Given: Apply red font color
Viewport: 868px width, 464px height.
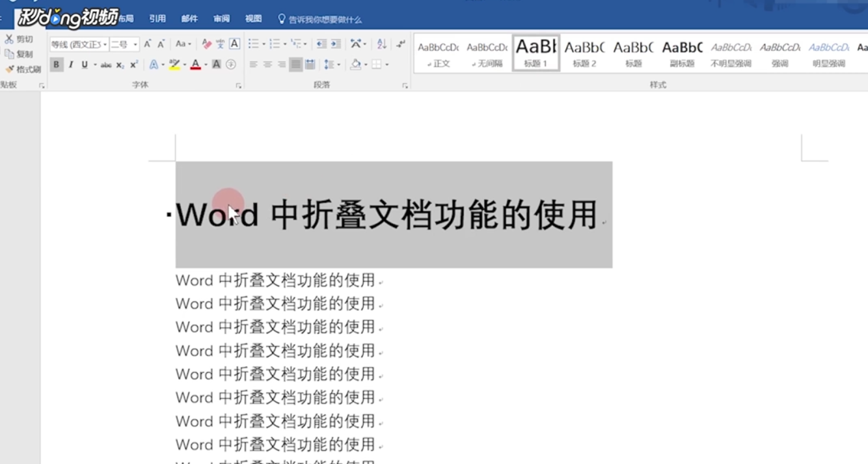Looking at the screenshot, I should [x=195, y=64].
